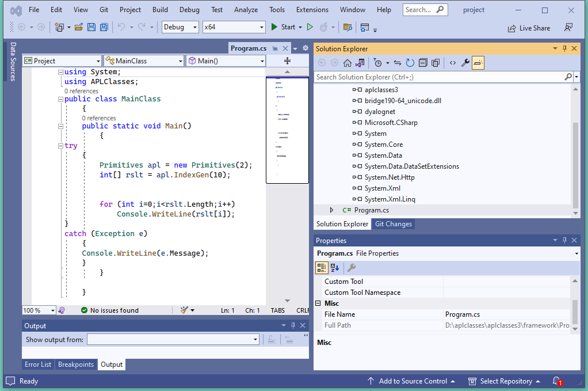
Task: Open notifications bell in status bar
Action: point(556,381)
